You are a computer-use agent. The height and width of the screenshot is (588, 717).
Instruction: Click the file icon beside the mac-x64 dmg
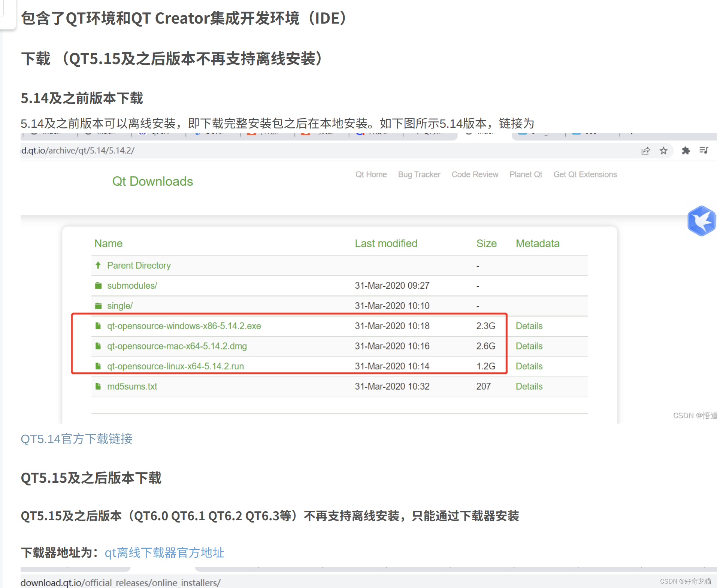pos(98,346)
